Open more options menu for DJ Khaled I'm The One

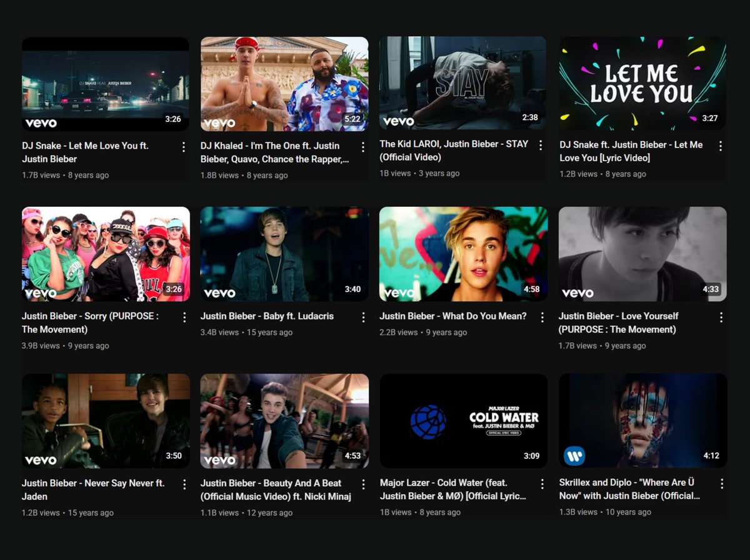(363, 147)
